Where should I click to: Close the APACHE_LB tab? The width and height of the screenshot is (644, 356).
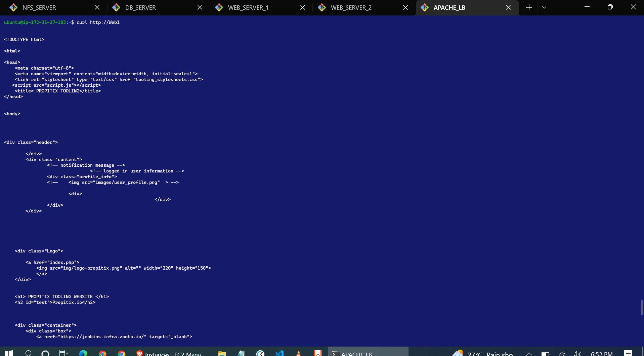[x=508, y=7]
